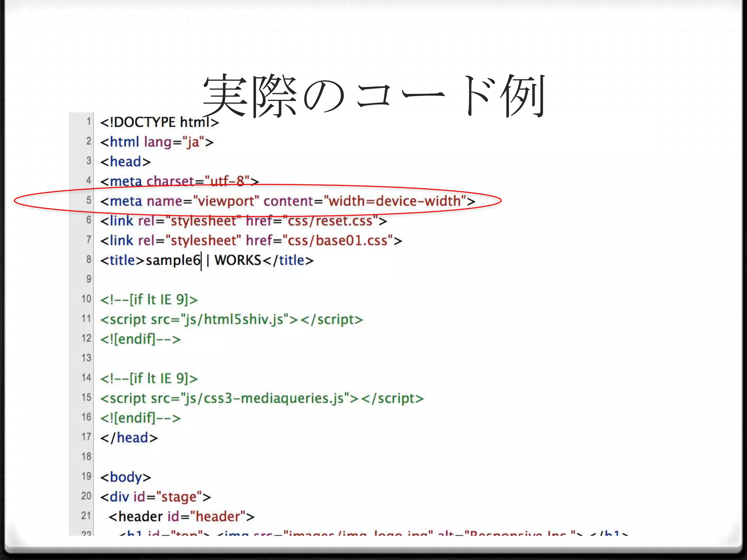Viewport: 747px width, 560px height.
Task: Click the opening body tag
Action: pos(125,477)
